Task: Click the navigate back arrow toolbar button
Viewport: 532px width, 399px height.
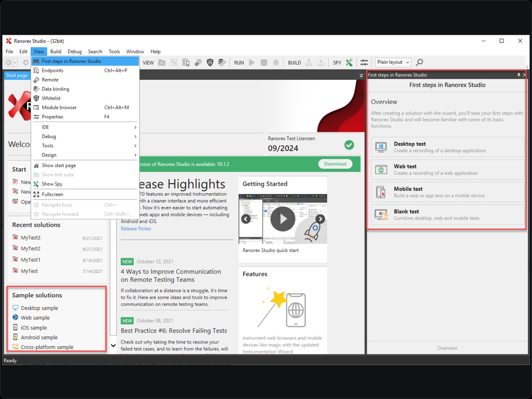Action: (x=8, y=62)
